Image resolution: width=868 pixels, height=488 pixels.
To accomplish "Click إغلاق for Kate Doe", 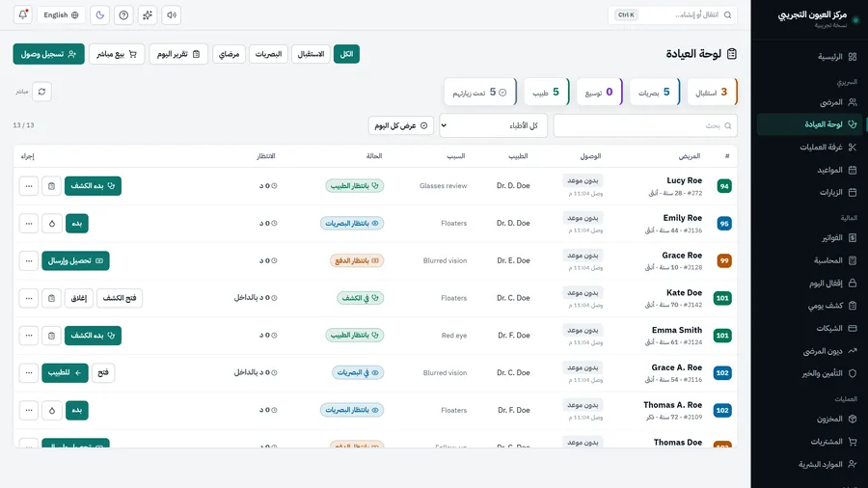I will (x=79, y=298).
